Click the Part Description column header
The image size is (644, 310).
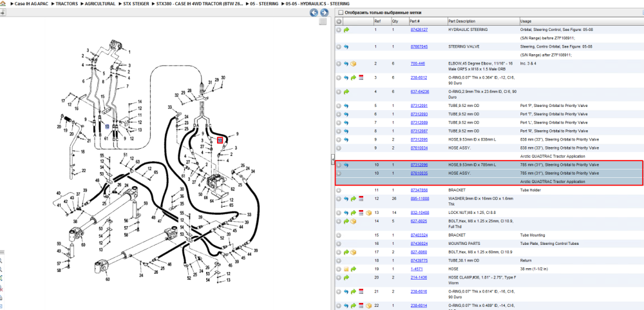pyautogui.click(x=483, y=21)
